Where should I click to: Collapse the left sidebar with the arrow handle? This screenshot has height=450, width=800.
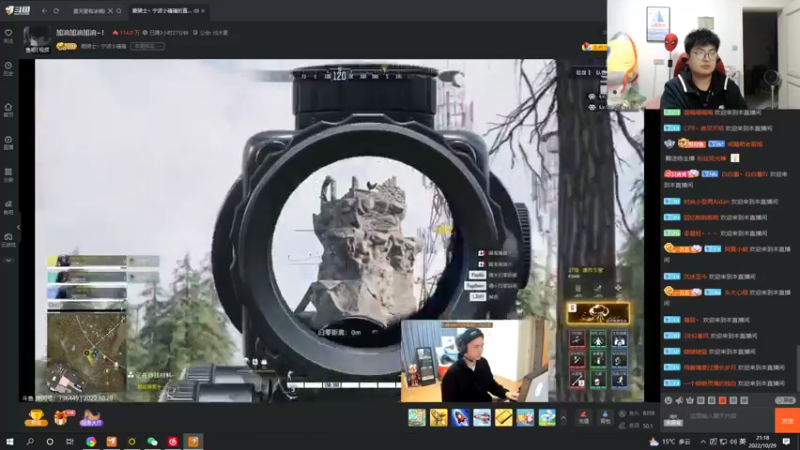18,227
